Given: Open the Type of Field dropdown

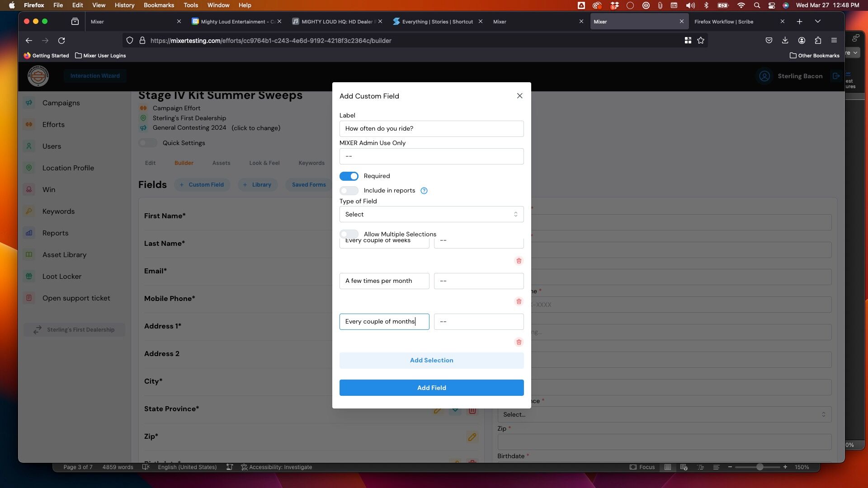Looking at the screenshot, I should click(431, 214).
